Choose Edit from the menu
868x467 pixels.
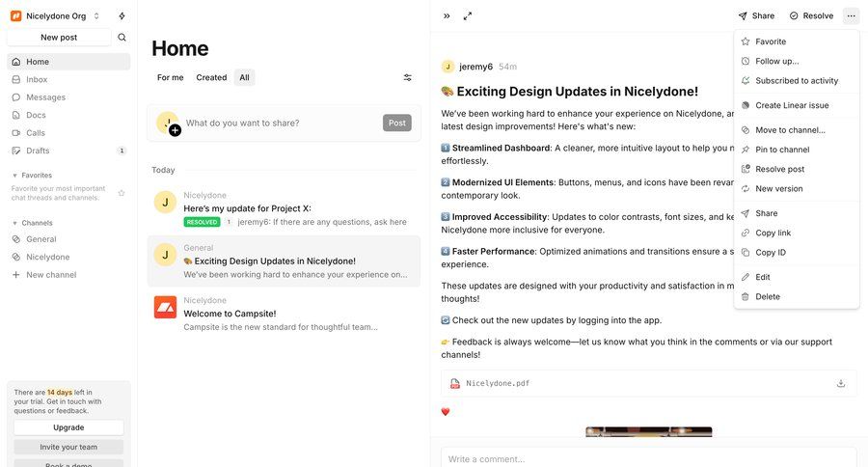tap(797, 277)
